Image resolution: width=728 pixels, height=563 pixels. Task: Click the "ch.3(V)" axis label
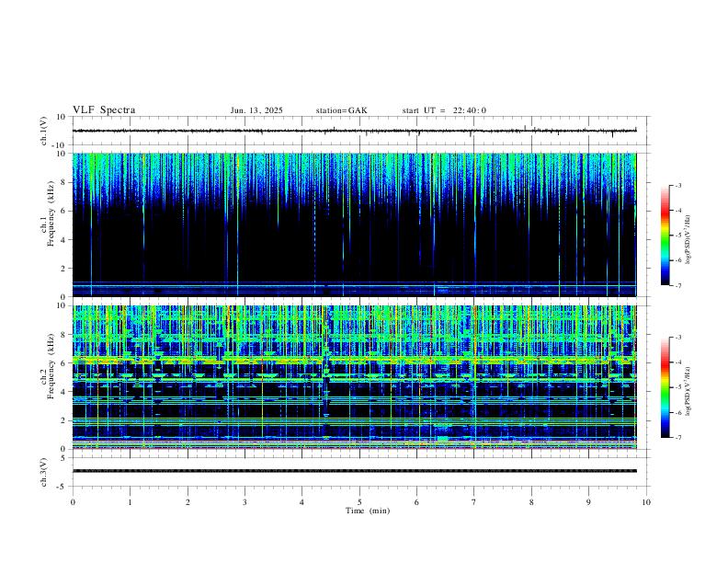coord(44,472)
